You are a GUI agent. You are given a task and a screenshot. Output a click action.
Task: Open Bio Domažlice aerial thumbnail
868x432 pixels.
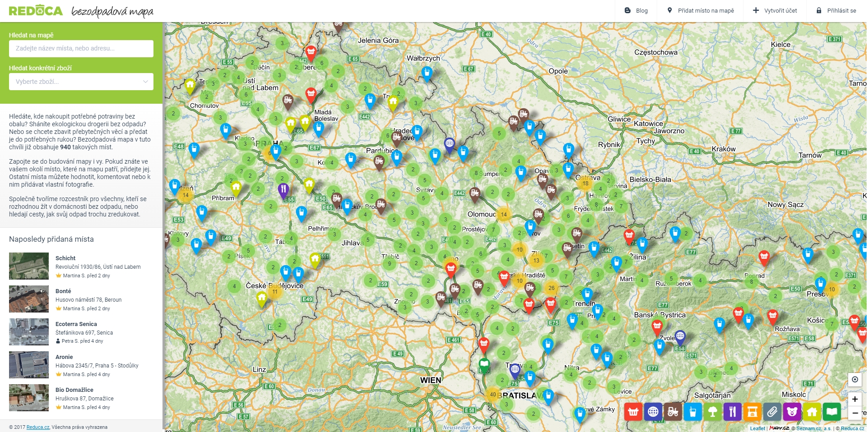click(x=29, y=398)
